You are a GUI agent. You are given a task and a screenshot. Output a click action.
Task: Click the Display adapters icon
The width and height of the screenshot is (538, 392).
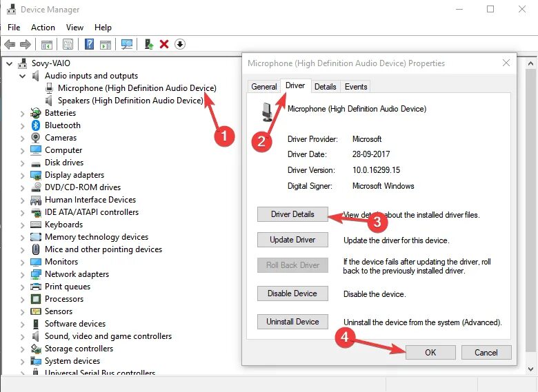pyautogui.click(x=36, y=175)
